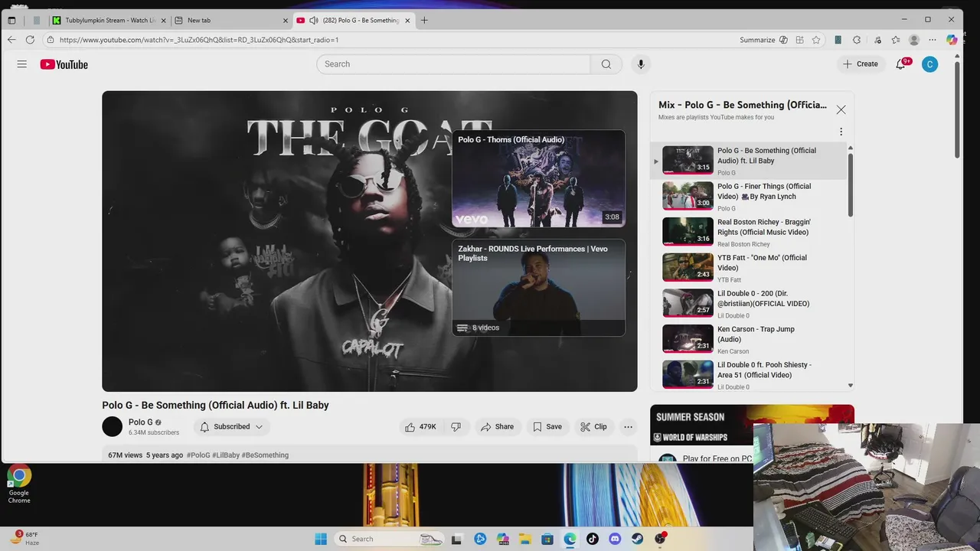Screen dimensions: 980x551
Task: Open the #PoloG hashtag link
Action: (198, 455)
